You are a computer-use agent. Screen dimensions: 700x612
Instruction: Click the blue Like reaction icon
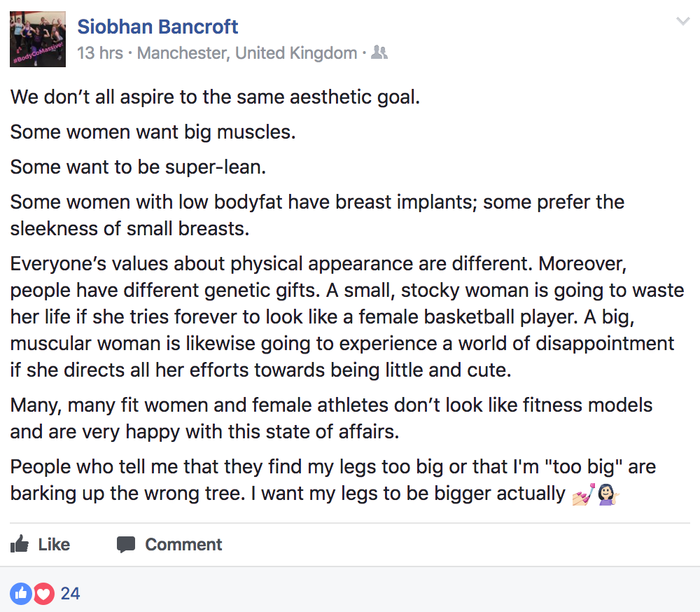pyautogui.click(x=21, y=594)
